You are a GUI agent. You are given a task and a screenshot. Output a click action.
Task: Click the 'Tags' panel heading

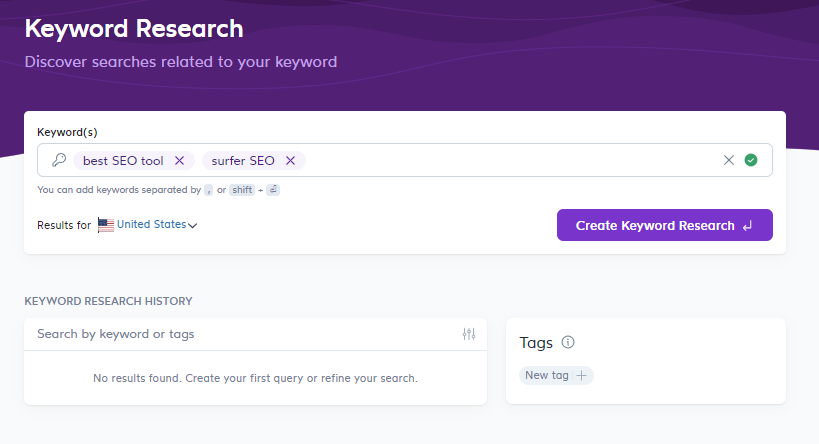(x=536, y=343)
